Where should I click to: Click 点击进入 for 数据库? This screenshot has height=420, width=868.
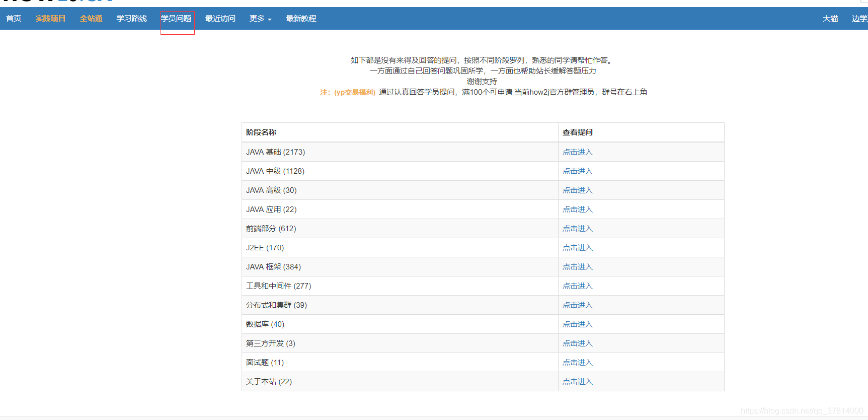[x=578, y=324]
